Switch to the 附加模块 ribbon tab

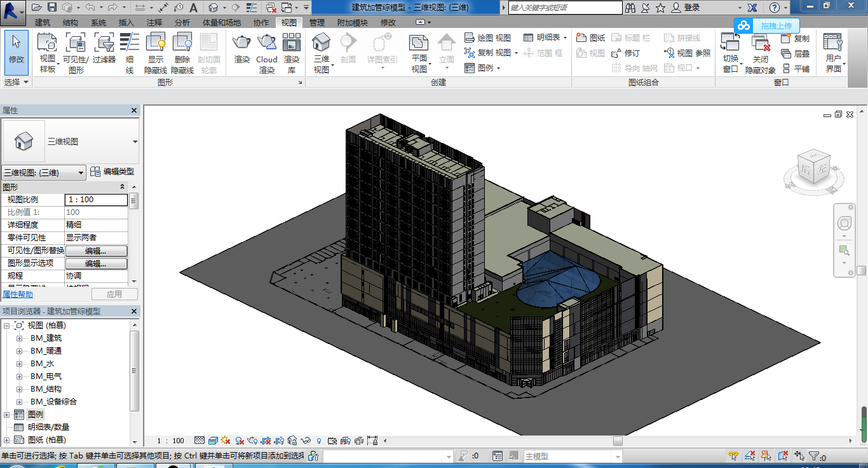tap(353, 23)
